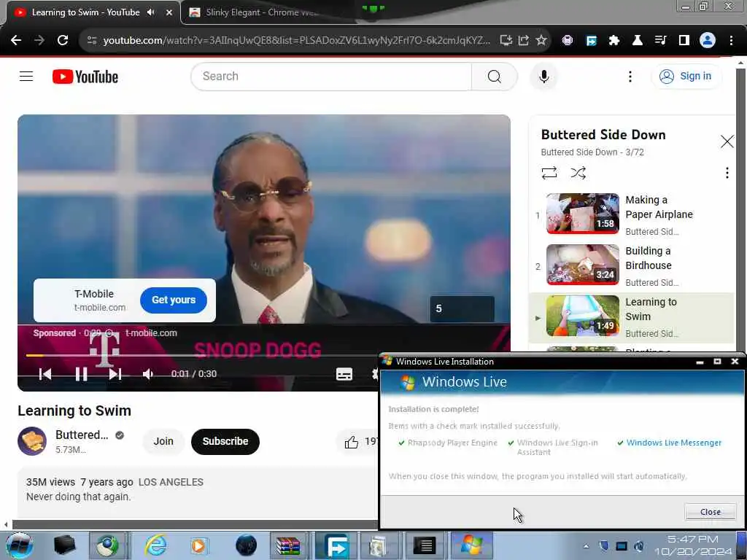Close the Learning to Swim tab

coord(169,12)
